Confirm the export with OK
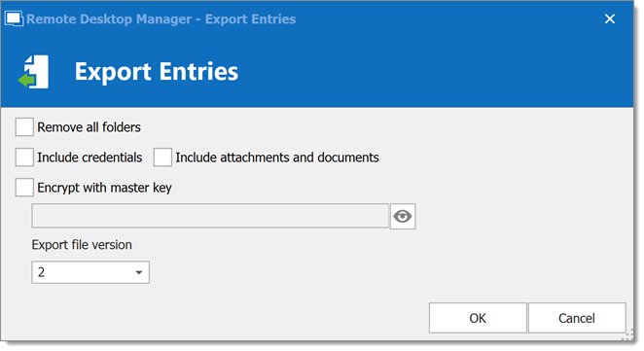This screenshot has width=644, height=351. 478,318
